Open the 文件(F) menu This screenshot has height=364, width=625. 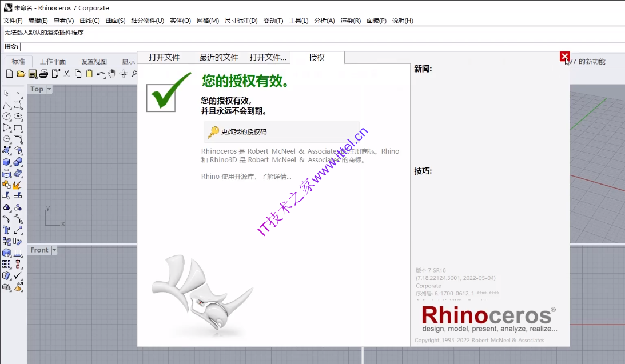coord(13,21)
